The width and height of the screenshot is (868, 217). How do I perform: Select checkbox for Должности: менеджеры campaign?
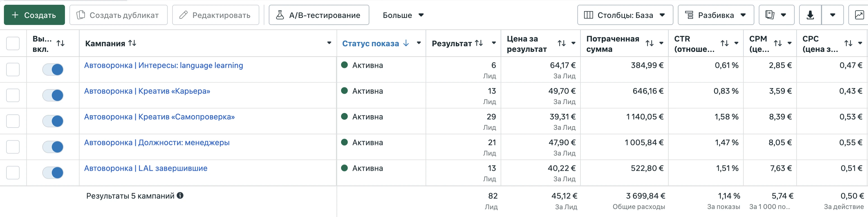tap(13, 147)
